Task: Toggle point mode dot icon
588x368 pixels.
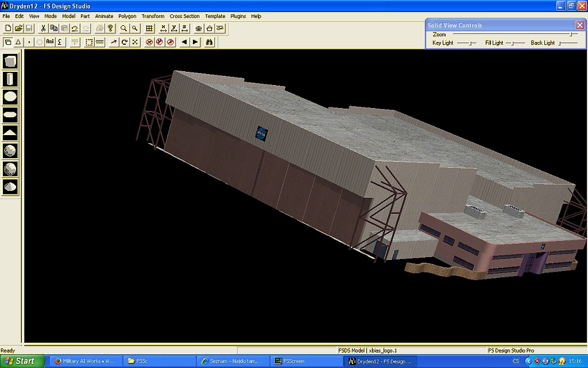Action: pos(29,42)
